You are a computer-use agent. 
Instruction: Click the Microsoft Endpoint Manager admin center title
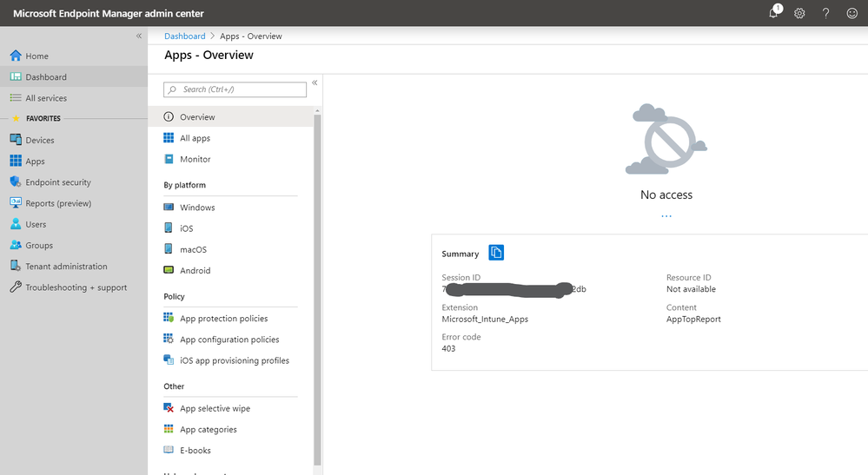pyautogui.click(x=109, y=13)
